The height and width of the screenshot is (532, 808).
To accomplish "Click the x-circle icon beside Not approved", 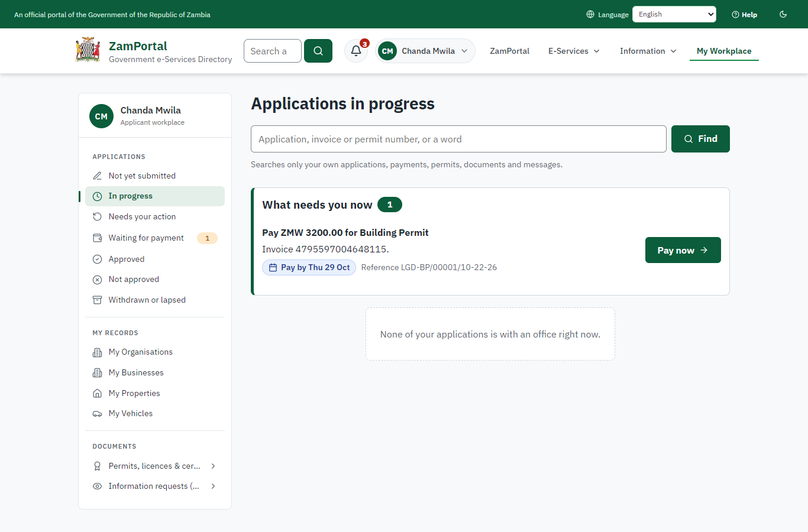I will pyautogui.click(x=98, y=280).
